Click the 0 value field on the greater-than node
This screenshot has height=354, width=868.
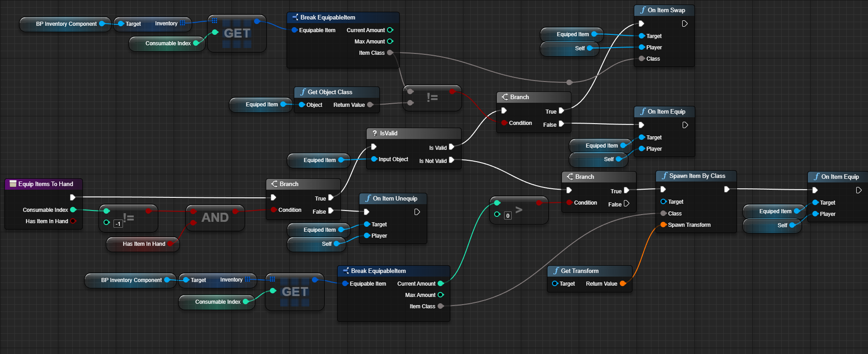click(x=508, y=215)
